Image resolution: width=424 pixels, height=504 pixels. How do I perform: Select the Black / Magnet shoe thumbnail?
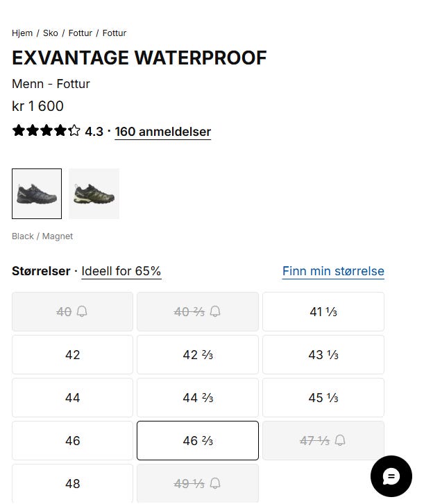(x=37, y=193)
